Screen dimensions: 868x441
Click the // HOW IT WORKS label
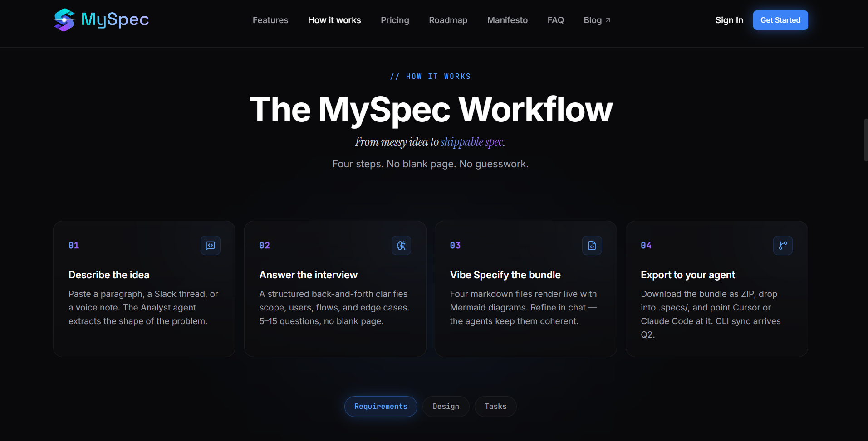coord(430,76)
